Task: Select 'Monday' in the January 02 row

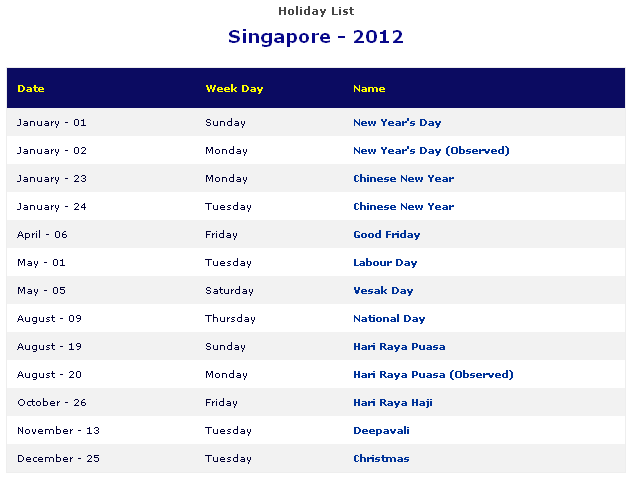Action: point(226,150)
